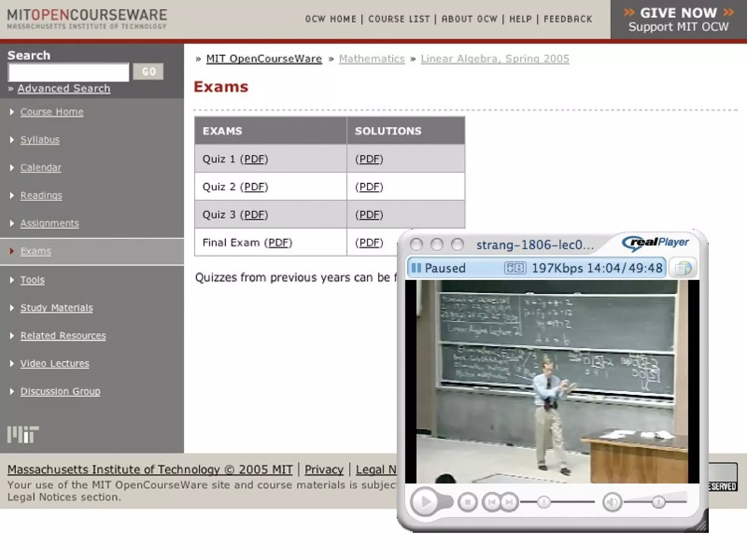The width and height of the screenshot is (747, 560).
Task: Click the RealPlayer logo
Action: [655, 242]
